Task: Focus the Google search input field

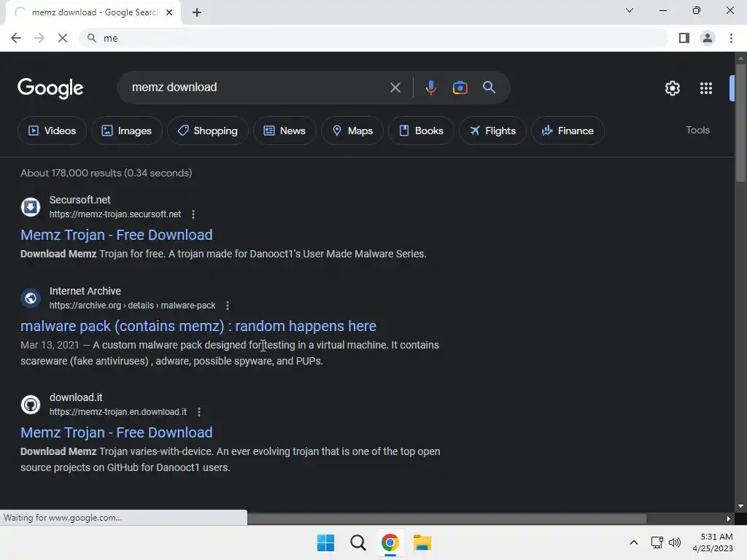Action: pyautogui.click(x=258, y=87)
